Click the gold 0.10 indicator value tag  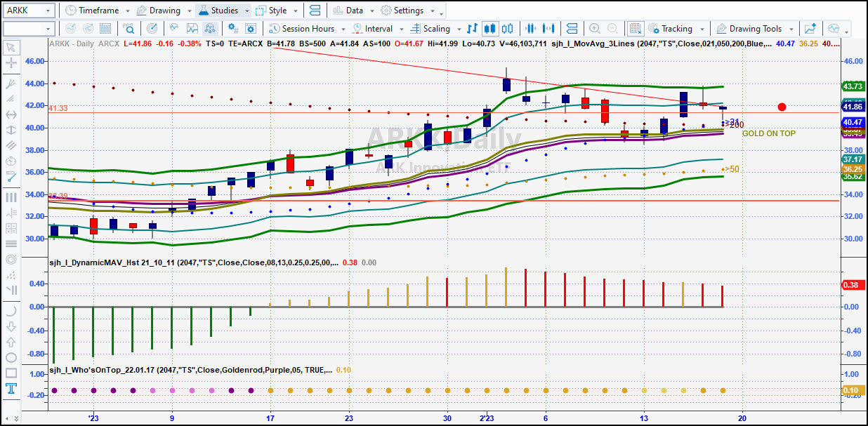tap(852, 390)
